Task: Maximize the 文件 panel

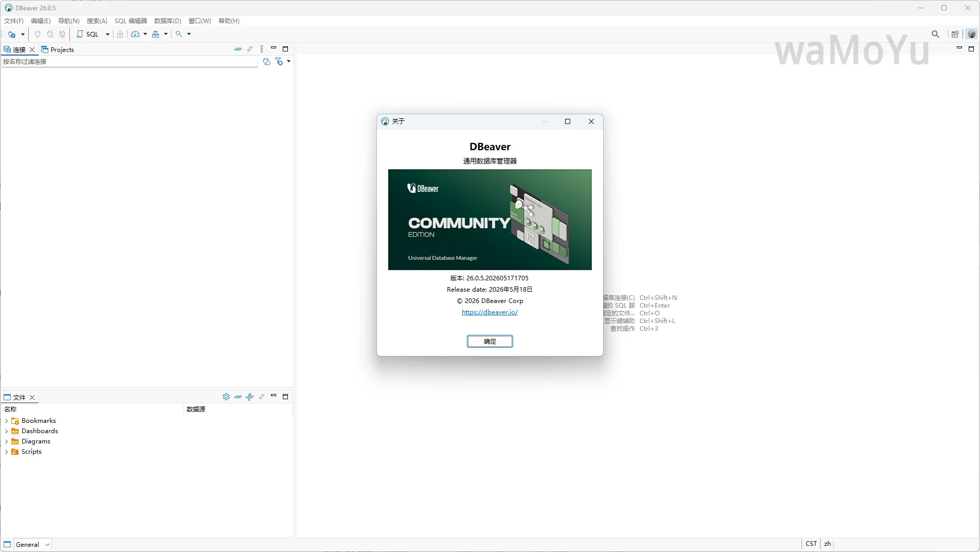Action: [285, 397]
